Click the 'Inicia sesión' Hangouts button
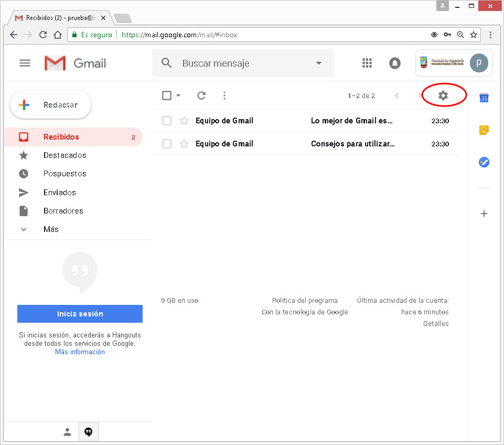This screenshot has height=445, width=504. click(80, 314)
